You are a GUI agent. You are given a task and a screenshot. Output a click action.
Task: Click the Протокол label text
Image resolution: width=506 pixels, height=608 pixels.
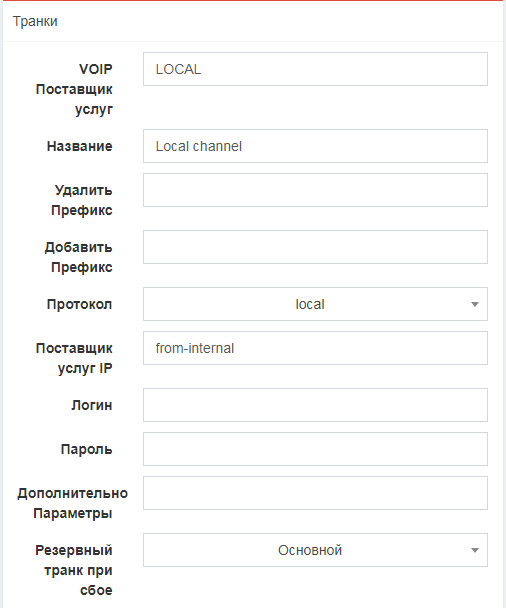tap(79, 304)
